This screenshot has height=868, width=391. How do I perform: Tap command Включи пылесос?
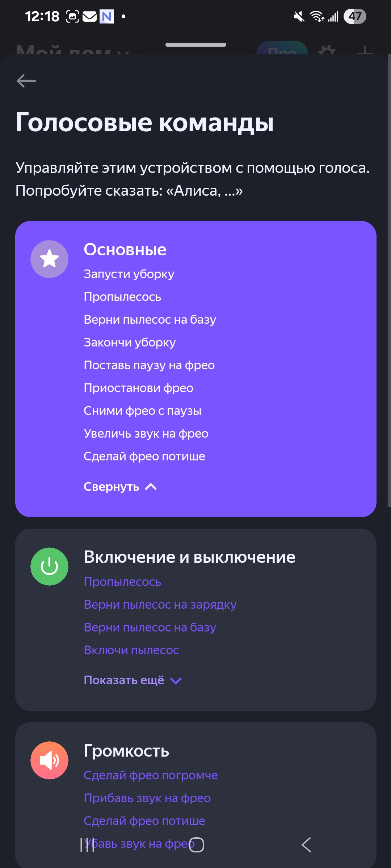click(x=131, y=650)
